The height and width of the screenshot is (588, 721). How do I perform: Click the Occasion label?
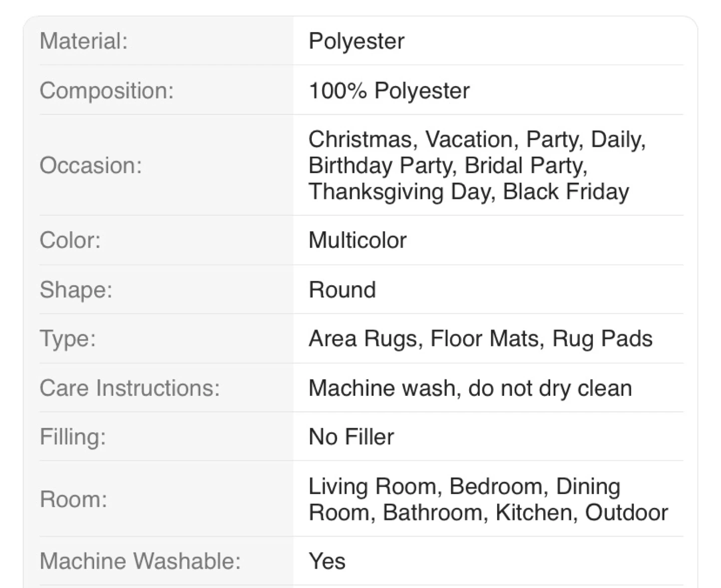91,165
